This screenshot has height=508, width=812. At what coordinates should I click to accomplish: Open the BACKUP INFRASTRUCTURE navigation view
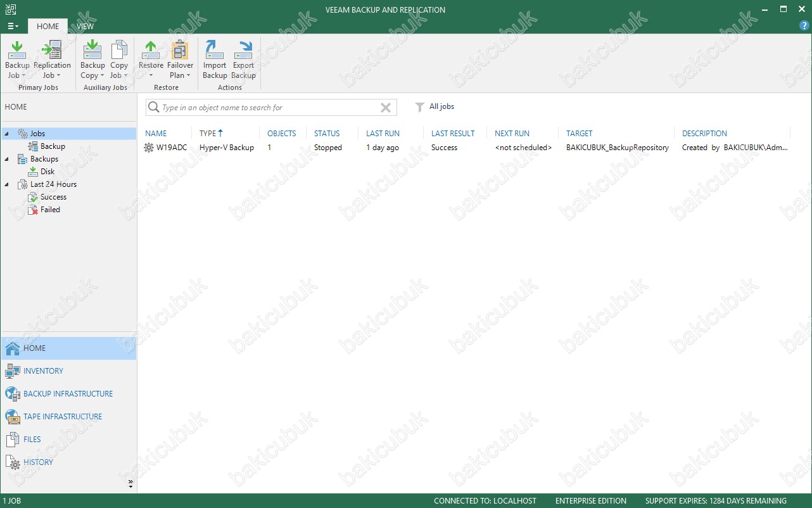68,394
